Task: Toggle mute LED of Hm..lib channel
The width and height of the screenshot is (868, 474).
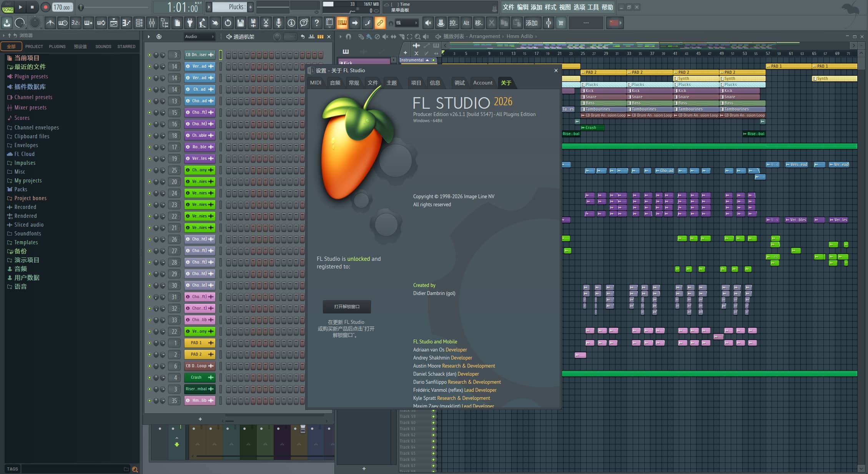Action: [x=150, y=401]
